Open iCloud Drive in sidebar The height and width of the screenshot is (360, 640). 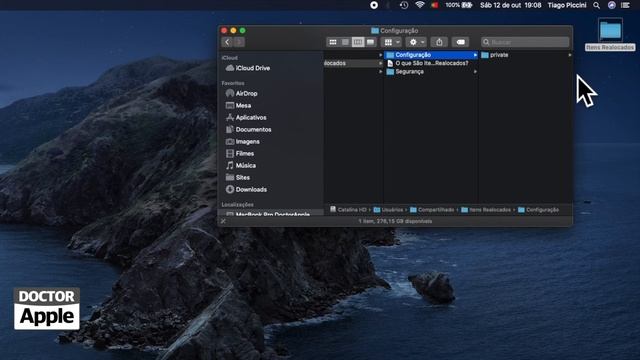point(248,68)
